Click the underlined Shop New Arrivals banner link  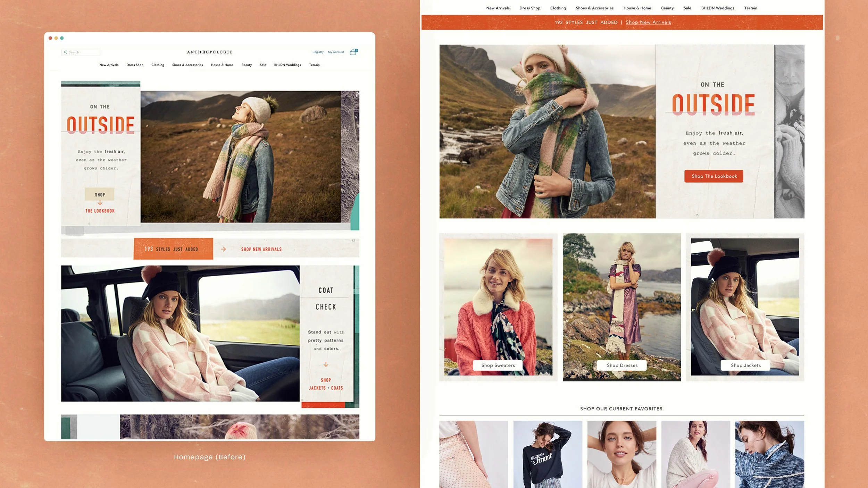tap(648, 22)
